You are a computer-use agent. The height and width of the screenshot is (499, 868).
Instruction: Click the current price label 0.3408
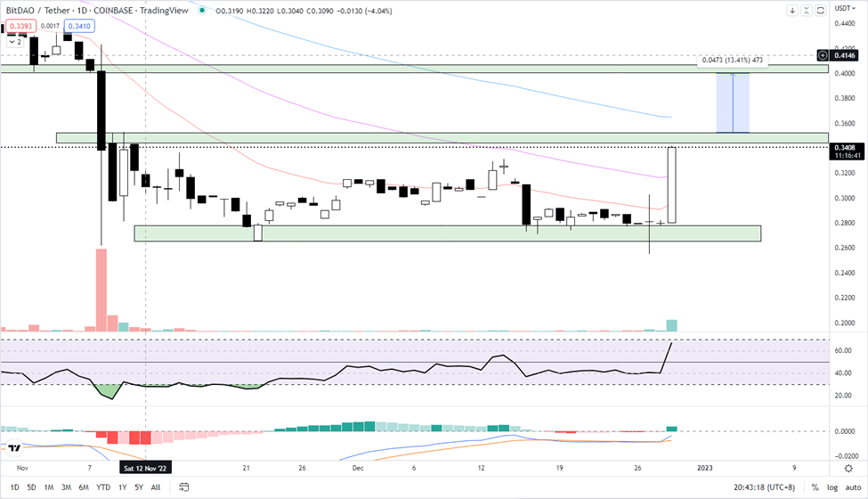click(845, 148)
